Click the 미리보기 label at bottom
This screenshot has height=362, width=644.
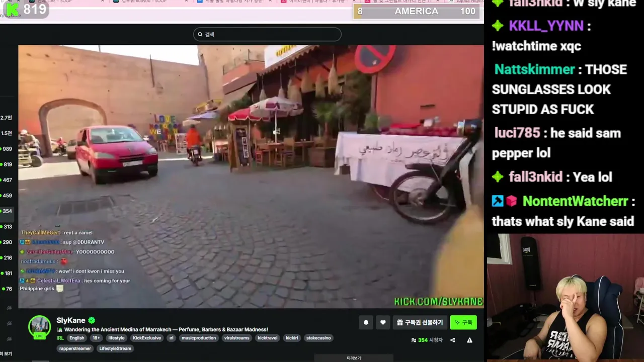[x=354, y=358]
